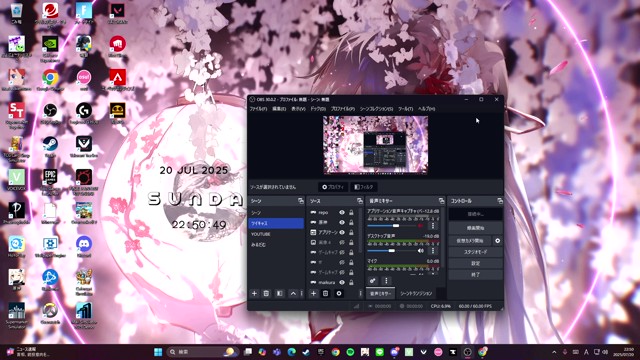Move the selected scene up with the arrow
The height and width of the screenshot is (360, 640).
(x=293, y=293)
